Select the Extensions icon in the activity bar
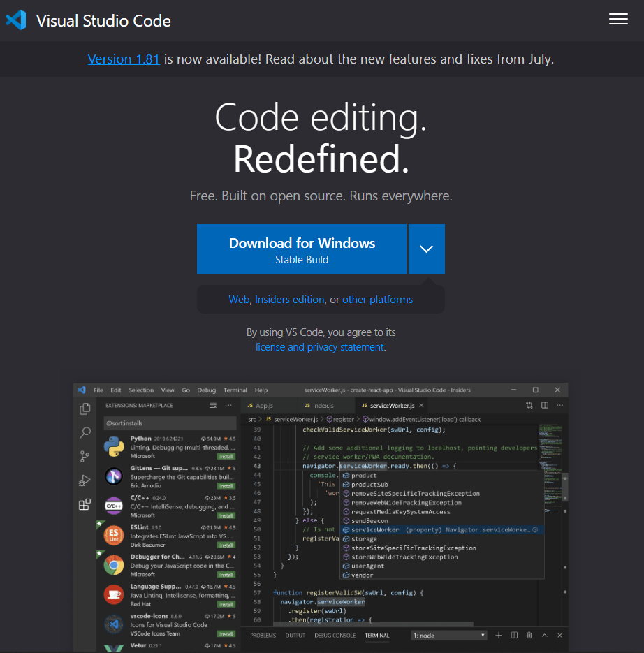This screenshot has width=644, height=653. pyautogui.click(x=85, y=504)
